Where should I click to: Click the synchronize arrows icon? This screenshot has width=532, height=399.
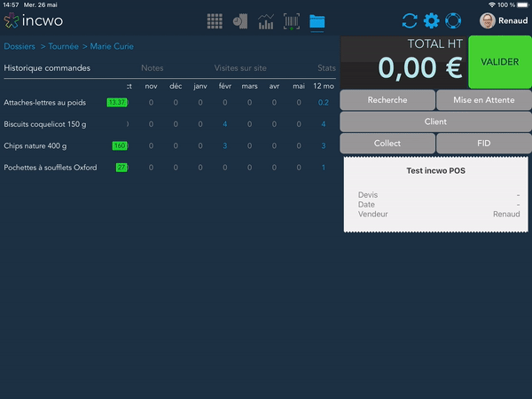click(410, 20)
